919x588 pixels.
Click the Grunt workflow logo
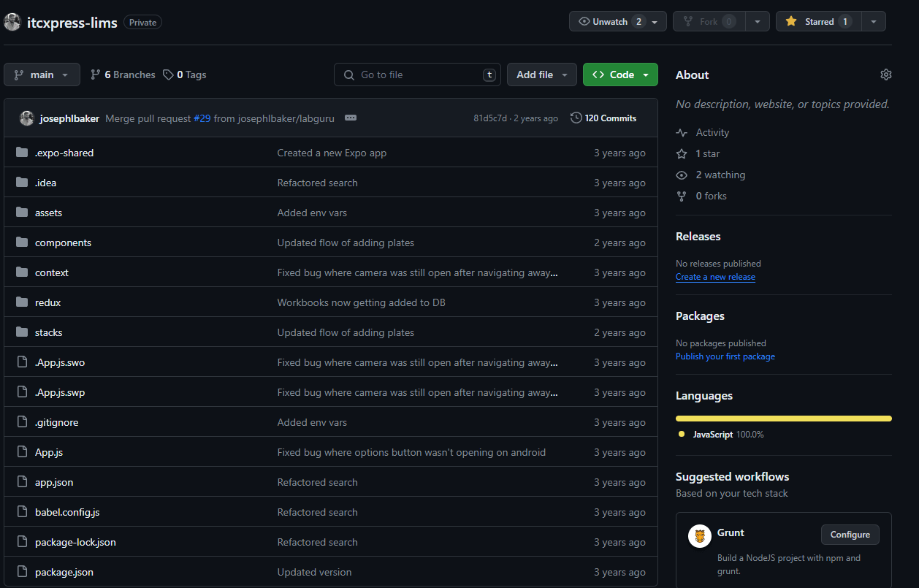[700, 536]
